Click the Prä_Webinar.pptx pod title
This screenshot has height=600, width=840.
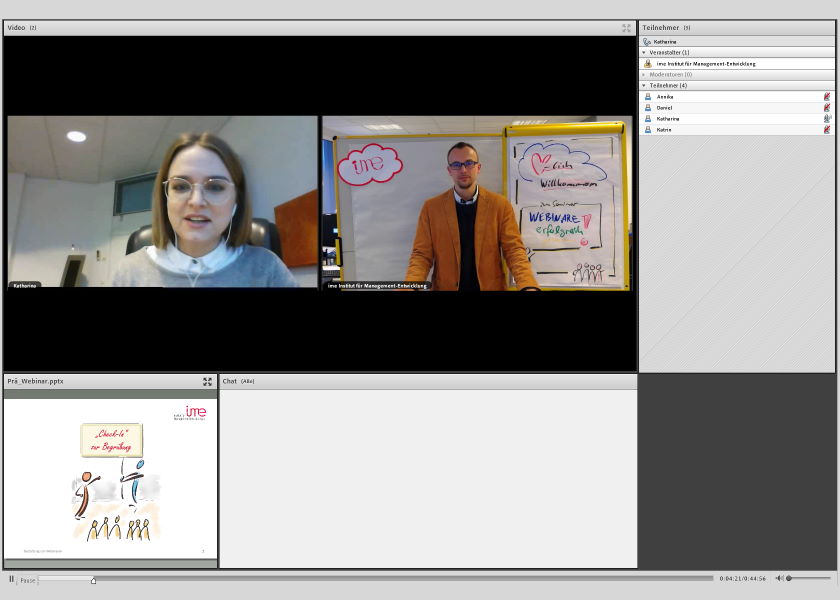click(x=35, y=381)
